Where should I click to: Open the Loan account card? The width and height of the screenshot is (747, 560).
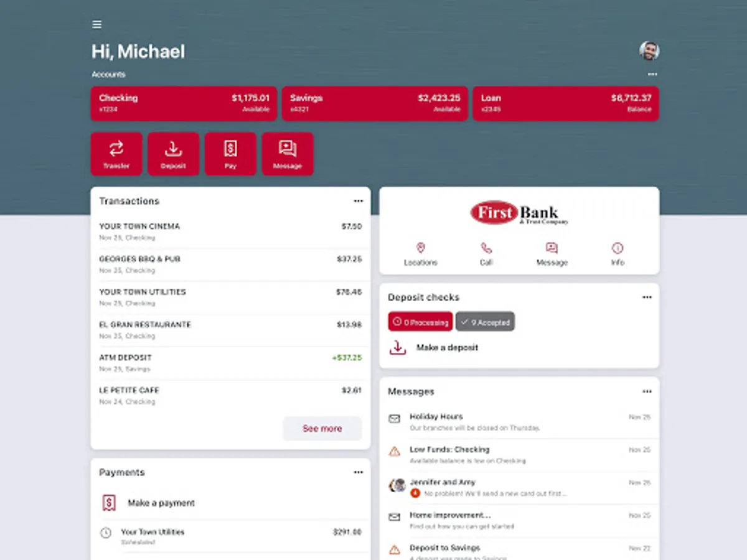pyautogui.click(x=566, y=103)
